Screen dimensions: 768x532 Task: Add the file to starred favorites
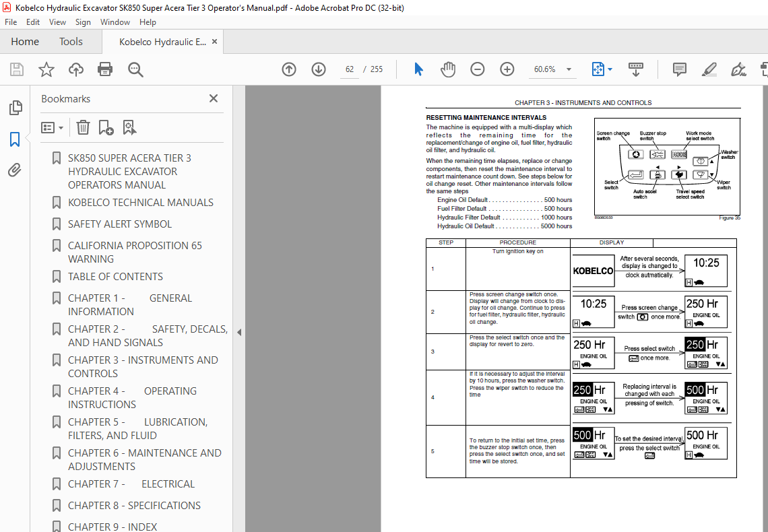tap(46, 69)
